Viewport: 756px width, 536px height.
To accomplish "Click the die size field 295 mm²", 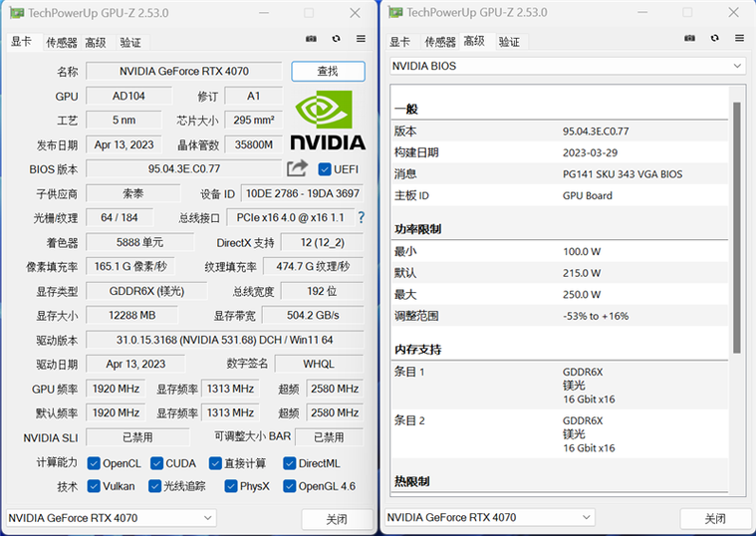I will pyautogui.click(x=254, y=120).
